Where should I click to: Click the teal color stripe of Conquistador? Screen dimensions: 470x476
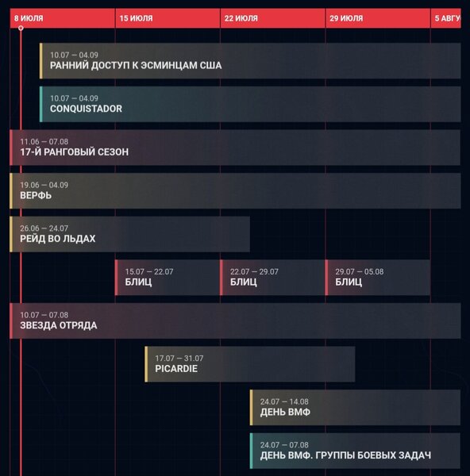(x=41, y=104)
